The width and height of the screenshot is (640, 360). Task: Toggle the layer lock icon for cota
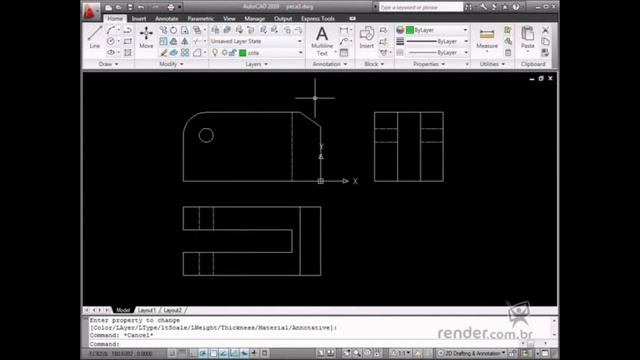click(233, 53)
